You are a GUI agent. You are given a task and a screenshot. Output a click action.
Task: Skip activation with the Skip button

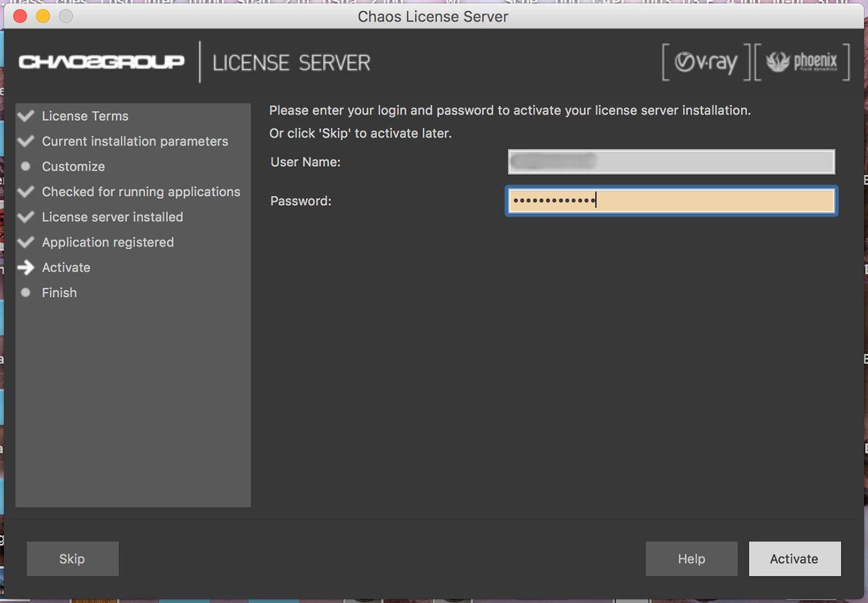click(x=73, y=559)
